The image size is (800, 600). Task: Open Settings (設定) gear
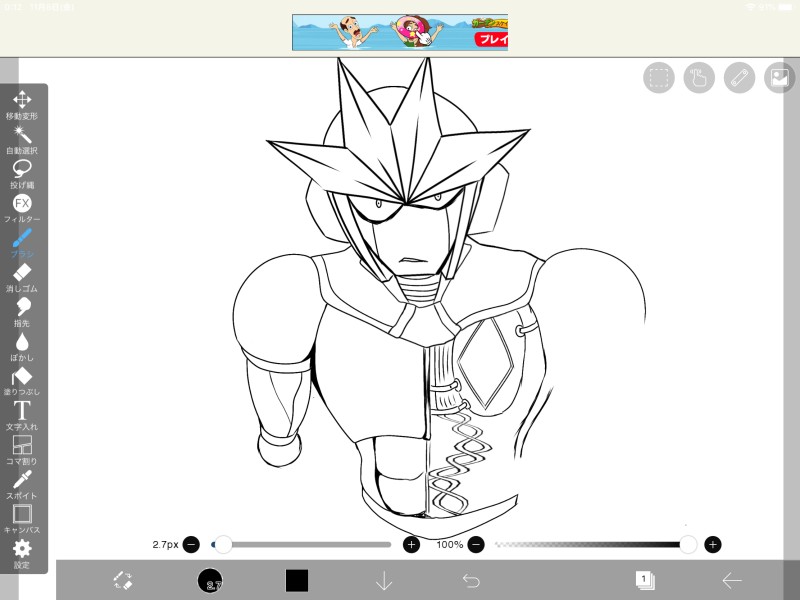point(22,554)
